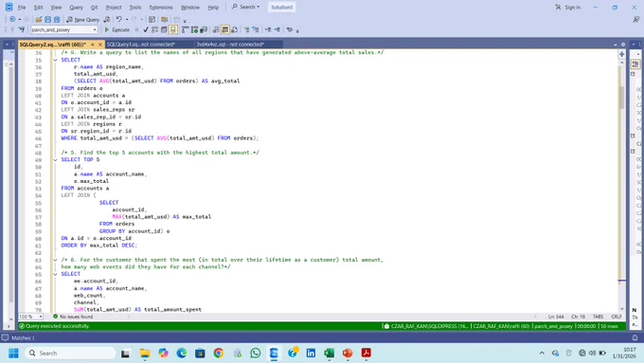Uncomment the selected lines

pyautogui.click(x=256, y=29)
